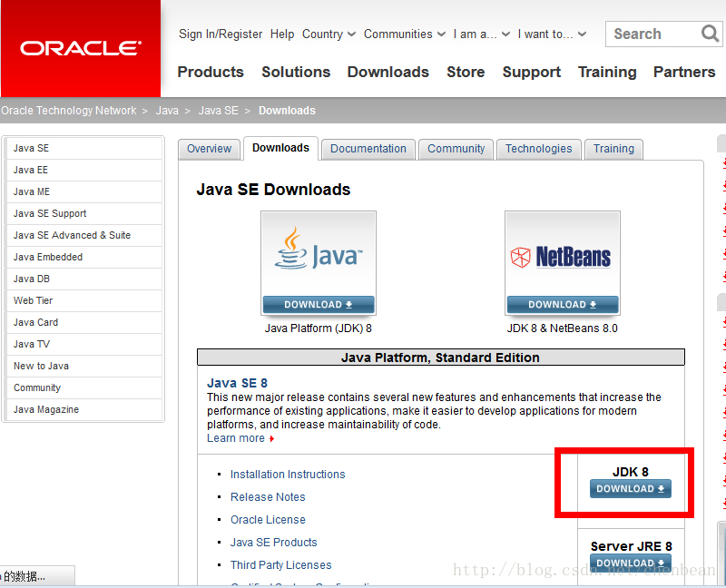Open Java SE Advanced & Suite item
Image resolution: width=726 pixels, height=588 pixels.
[x=84, y=235]
